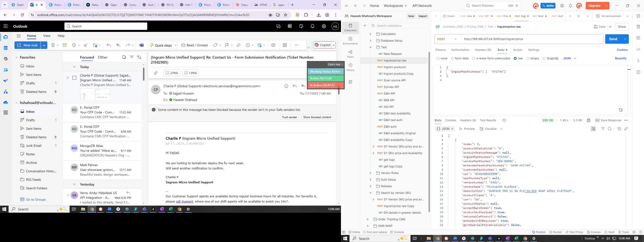
Task: Click the Beautify link in Postman
Action: 621,58
